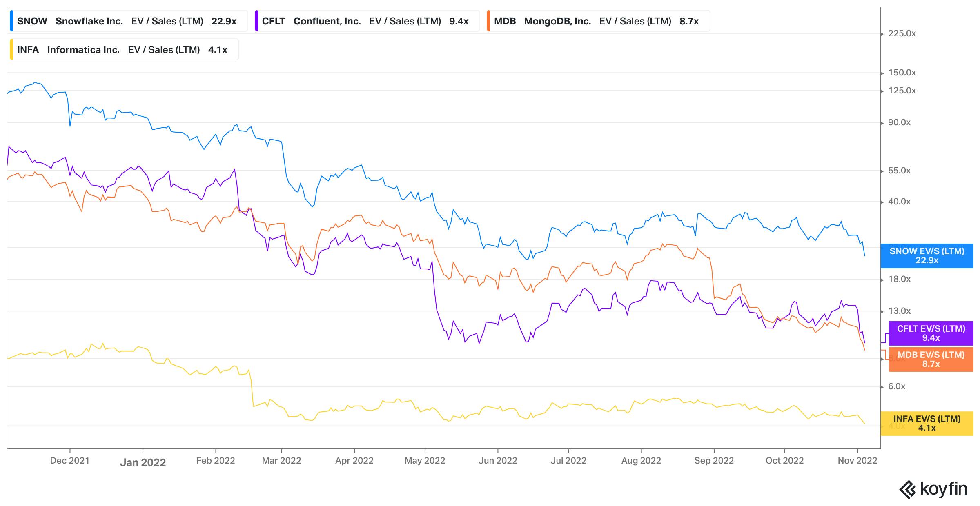
Task: Click the koyfin wordmark text
Action: point(944,488)
